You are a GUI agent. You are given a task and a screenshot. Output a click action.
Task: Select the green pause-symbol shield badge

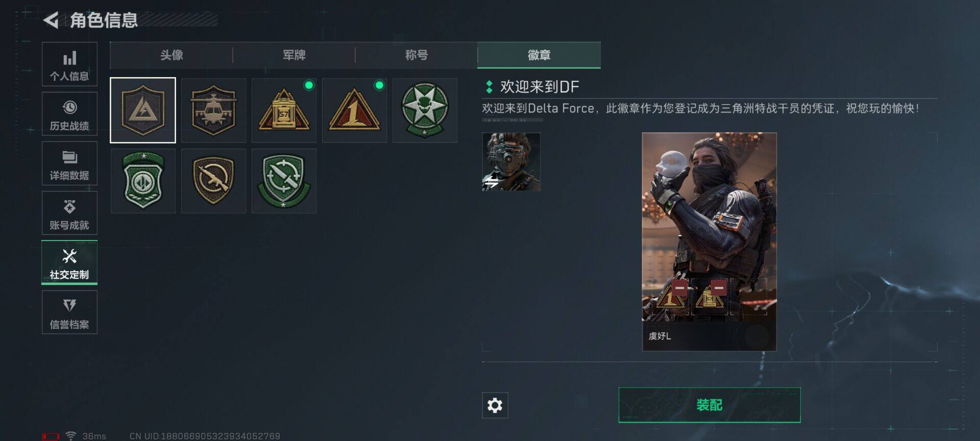pyautogui.click(x=143, y=181)
